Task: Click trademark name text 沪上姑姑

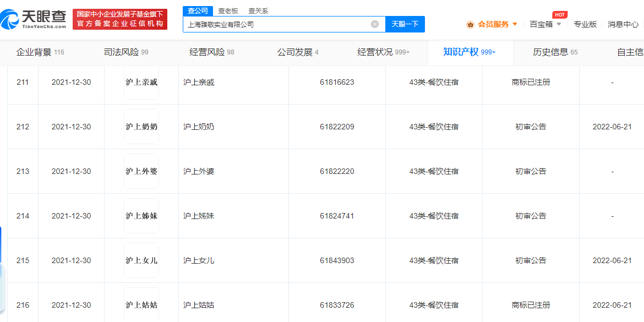Action: 199,305
